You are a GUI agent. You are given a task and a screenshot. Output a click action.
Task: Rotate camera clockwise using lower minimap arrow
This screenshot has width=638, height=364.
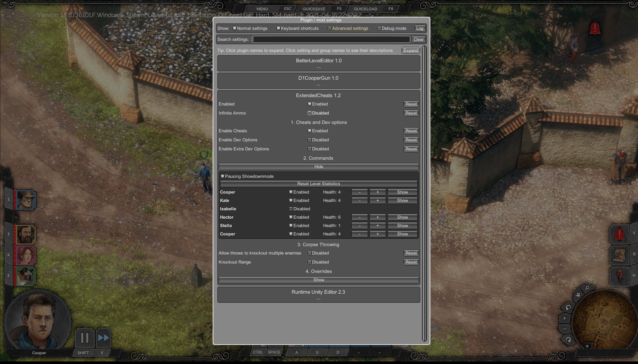[x=568, y=340]
